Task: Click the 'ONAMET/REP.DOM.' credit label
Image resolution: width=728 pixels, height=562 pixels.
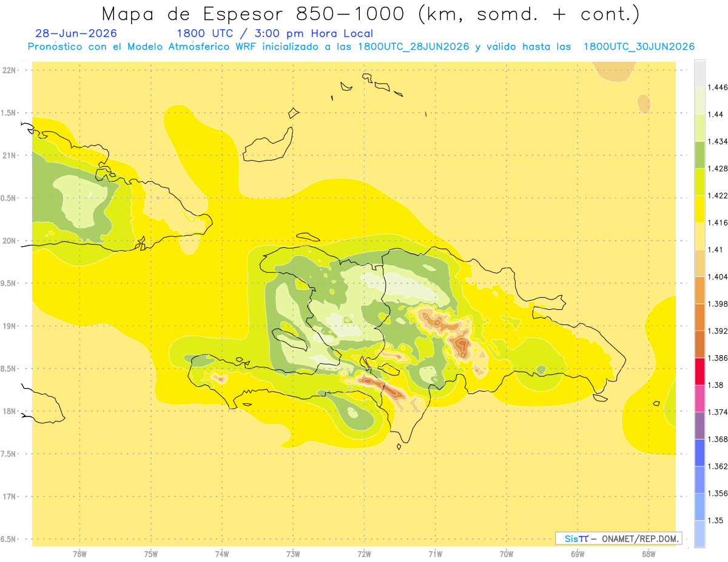Action: pos(641,538)
